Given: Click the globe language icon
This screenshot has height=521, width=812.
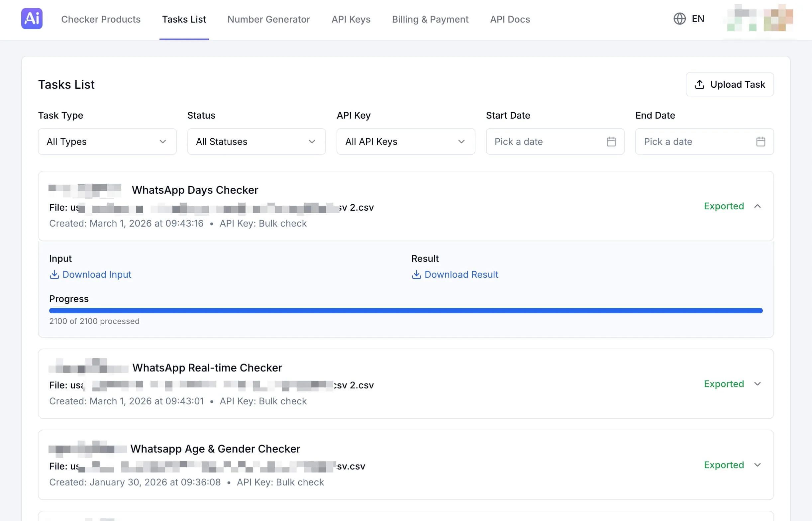Looking at the screenshot, I should point(679,19).
